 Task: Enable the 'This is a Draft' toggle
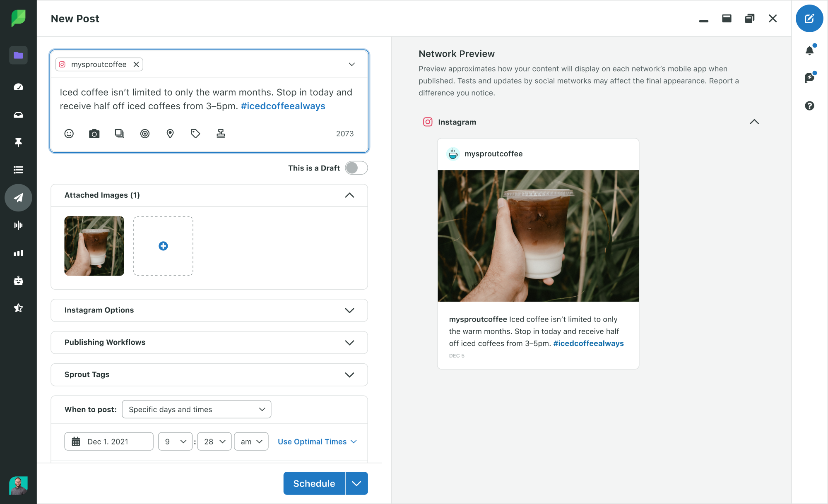point(356,168)
